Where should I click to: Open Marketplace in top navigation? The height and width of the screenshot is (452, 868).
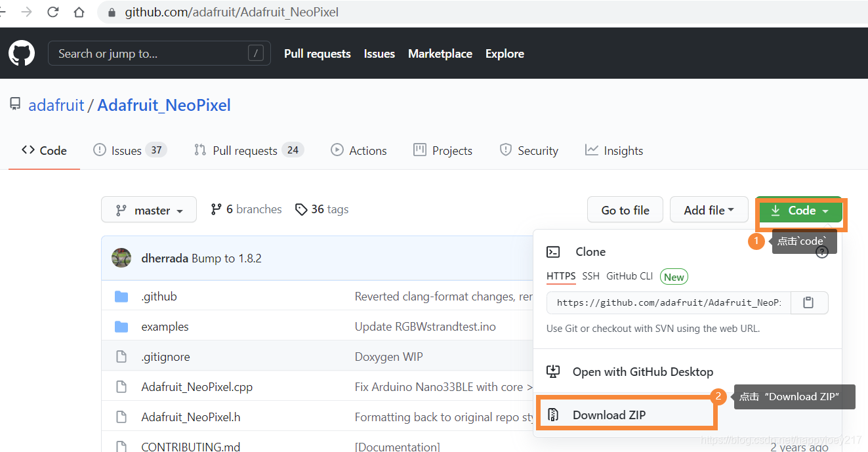point(440,54)
